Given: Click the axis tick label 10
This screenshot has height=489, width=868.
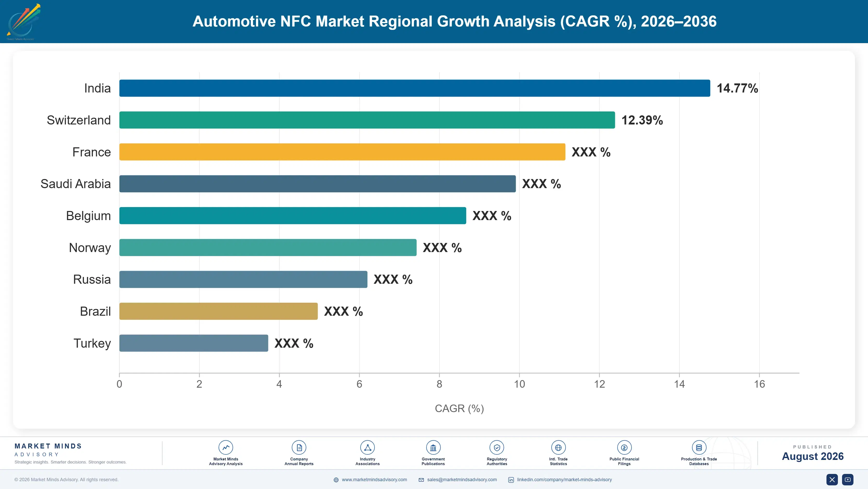Looking at the screenshot, I should pos(519,384).
